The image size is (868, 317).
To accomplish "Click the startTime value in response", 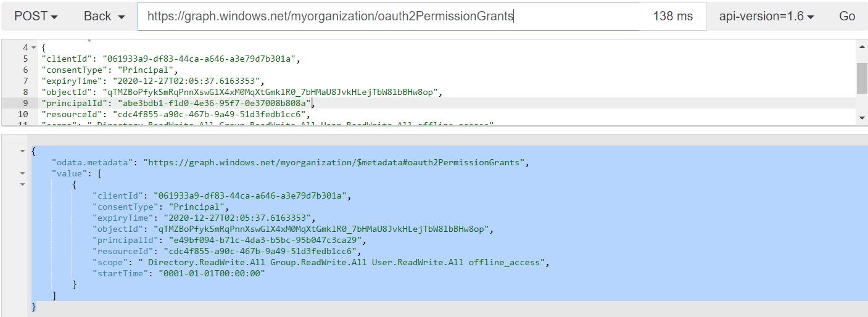I will (212, 273).
